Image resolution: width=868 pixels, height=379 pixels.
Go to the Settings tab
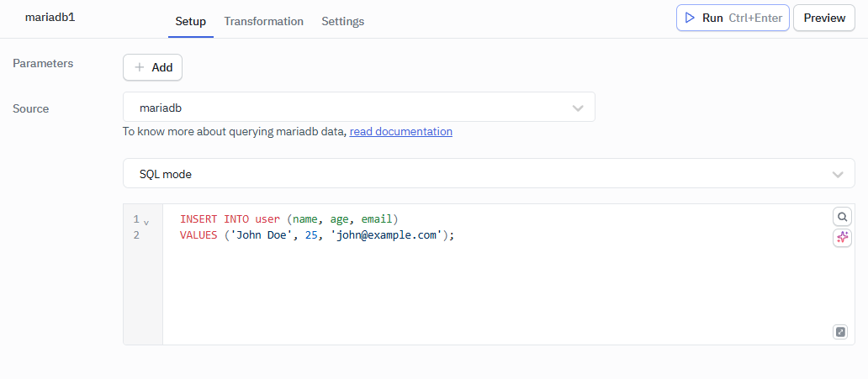(342, 21)
